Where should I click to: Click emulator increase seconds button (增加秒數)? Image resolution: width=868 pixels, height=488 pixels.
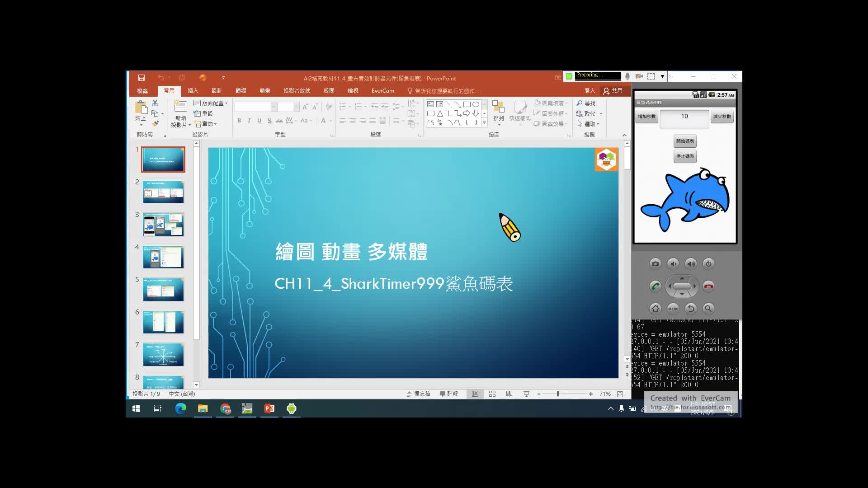647,117
